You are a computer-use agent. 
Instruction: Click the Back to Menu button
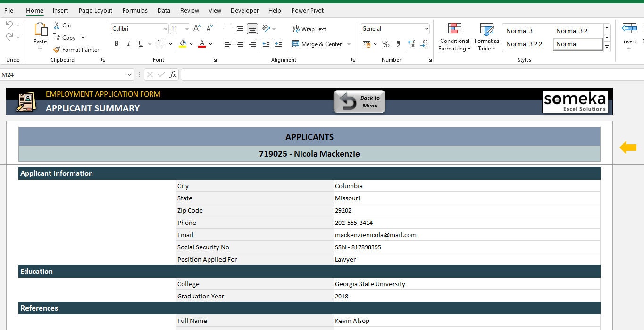[x=359, y=101]
